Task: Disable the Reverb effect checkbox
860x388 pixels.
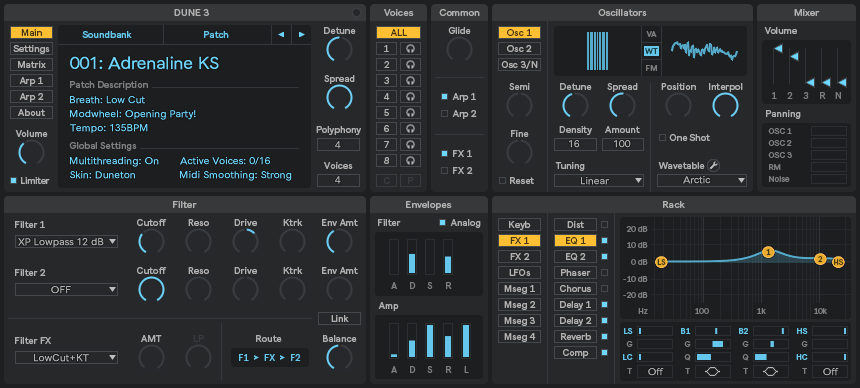Action: coord(604,336)
